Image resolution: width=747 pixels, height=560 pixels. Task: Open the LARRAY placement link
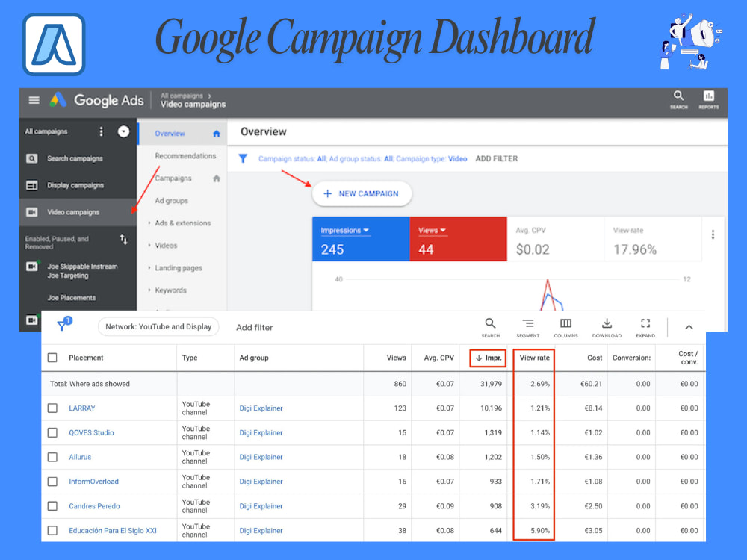tap(82, 408)
